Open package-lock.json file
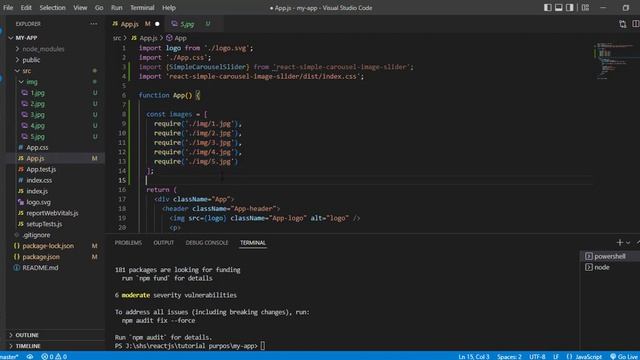 coord(48,246)
